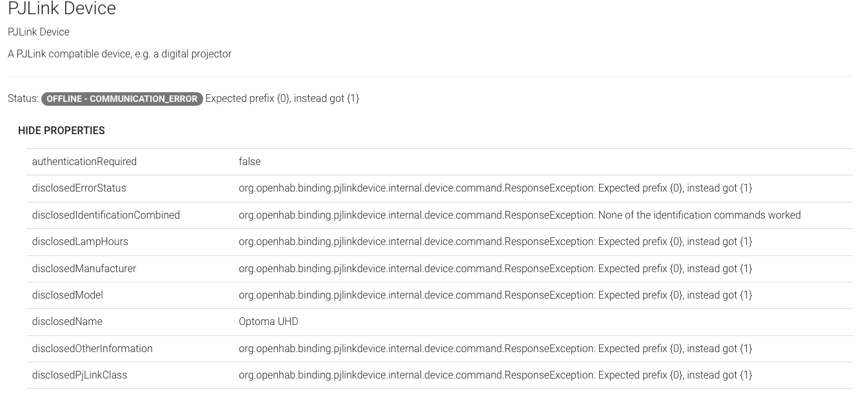Click the disclosedLampHours exception value
868x414 pixels.
(x=495, y=242)
